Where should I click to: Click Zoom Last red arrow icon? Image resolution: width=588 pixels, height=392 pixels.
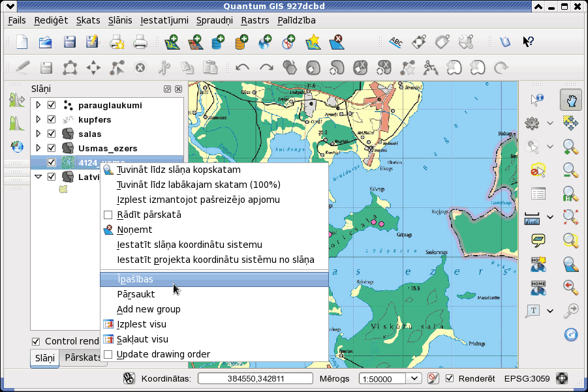(570, 288)
